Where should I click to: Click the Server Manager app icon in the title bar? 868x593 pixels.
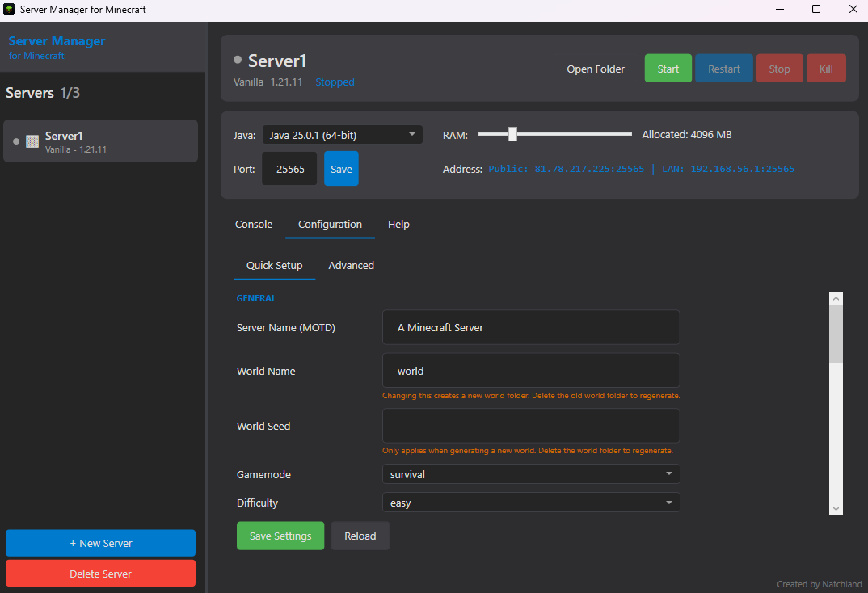11,9
